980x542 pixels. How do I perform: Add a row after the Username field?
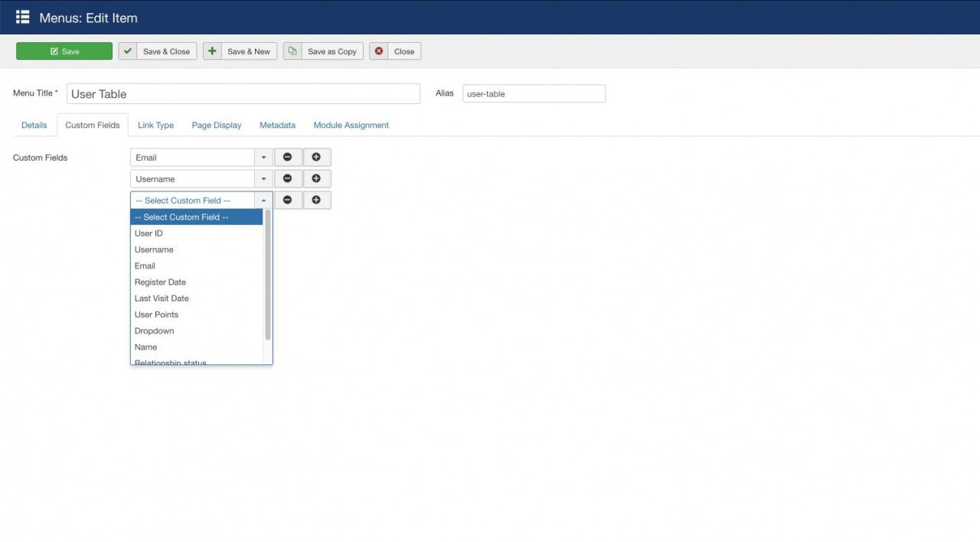[316, 179]
